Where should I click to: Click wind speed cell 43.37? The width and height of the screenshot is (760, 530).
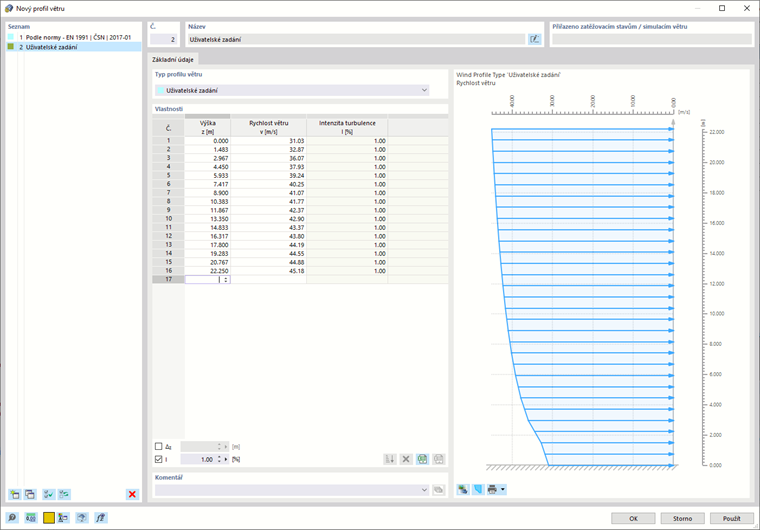tap(269, 227)
